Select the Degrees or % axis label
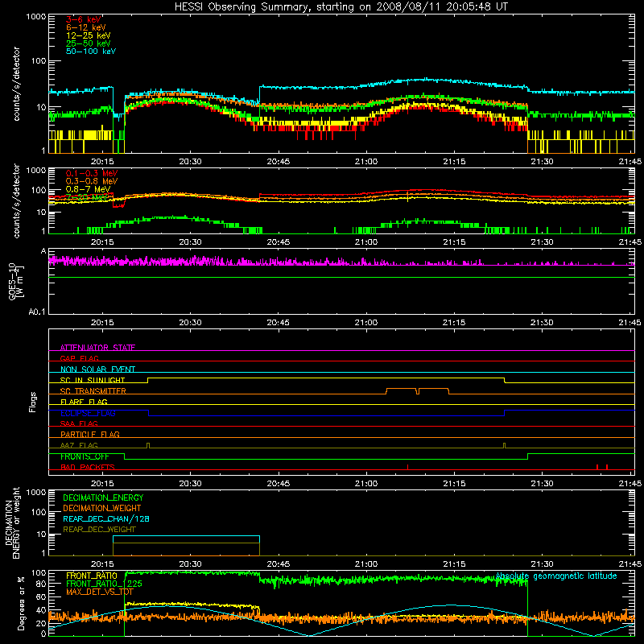 [22, 603]
